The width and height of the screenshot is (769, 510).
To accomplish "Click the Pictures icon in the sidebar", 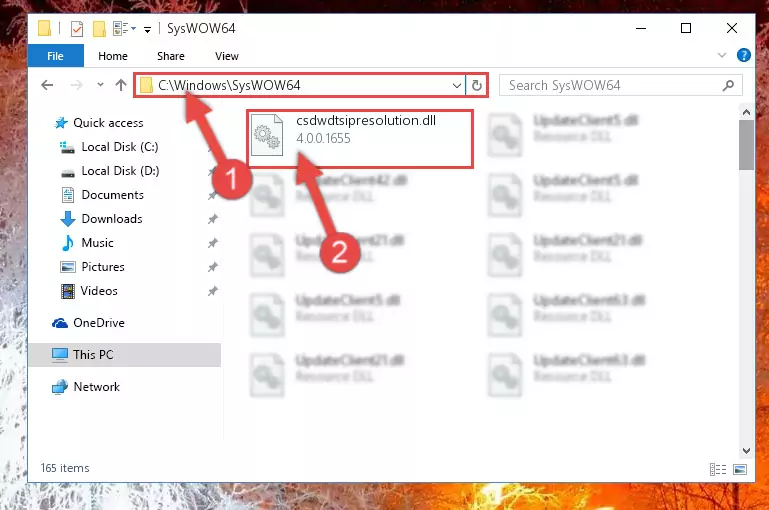I will pos(68,267).
